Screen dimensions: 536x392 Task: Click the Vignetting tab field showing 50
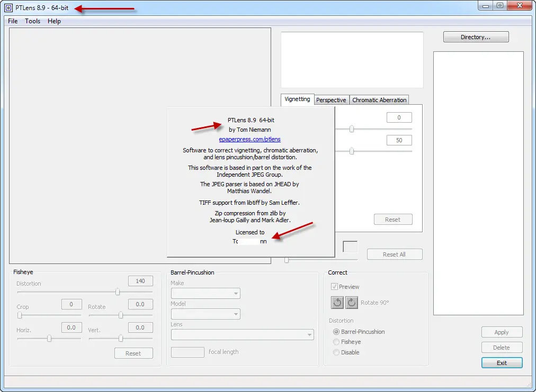[399, 140]
